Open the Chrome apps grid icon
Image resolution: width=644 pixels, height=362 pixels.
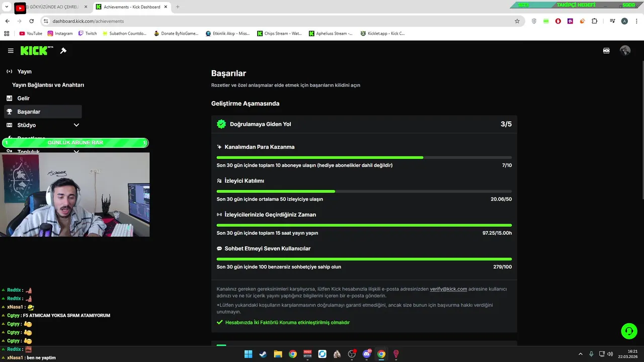coord(7,34)
